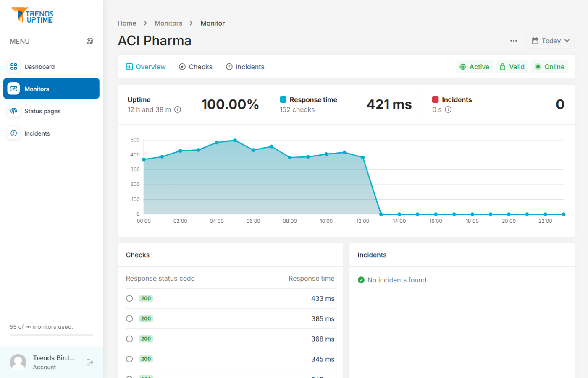The image size is (588, 378).
Task: Select the radio next to the 433 ms check
Action: coord(129,298)
